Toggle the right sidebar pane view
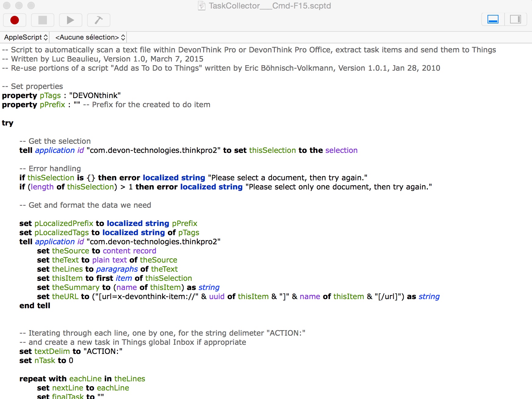 coord(516,19)
